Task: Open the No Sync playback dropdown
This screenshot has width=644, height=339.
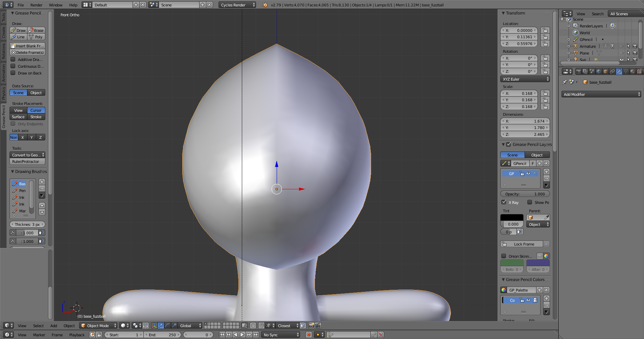Action: [x=281, y=335]
